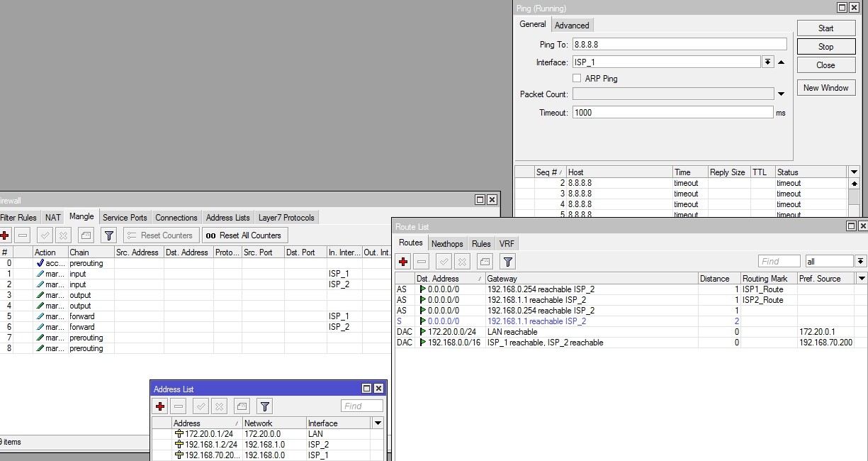Add a new mangle rule in Firewall window

click(x=5, y=235)
